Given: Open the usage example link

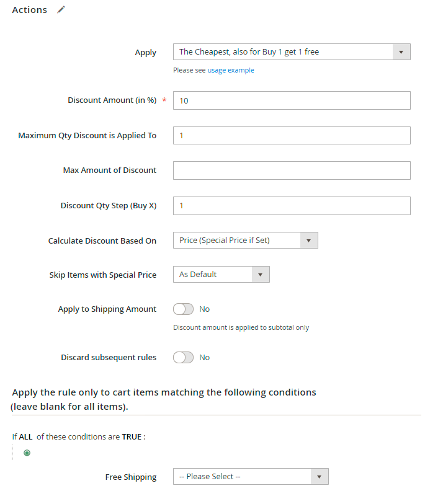Looking at the screenshot, I should [230, 71].
